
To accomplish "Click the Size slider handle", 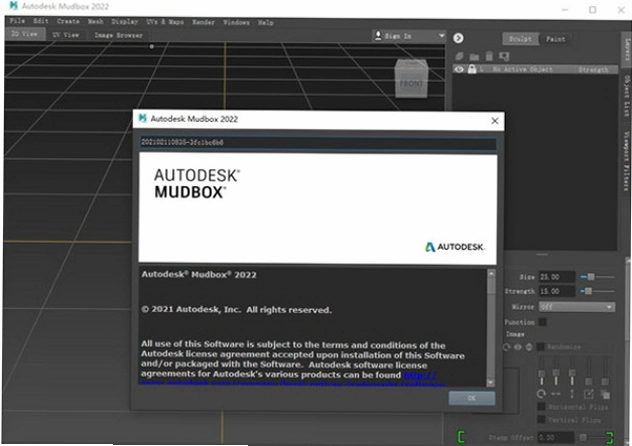I will (x=590, y=277).
